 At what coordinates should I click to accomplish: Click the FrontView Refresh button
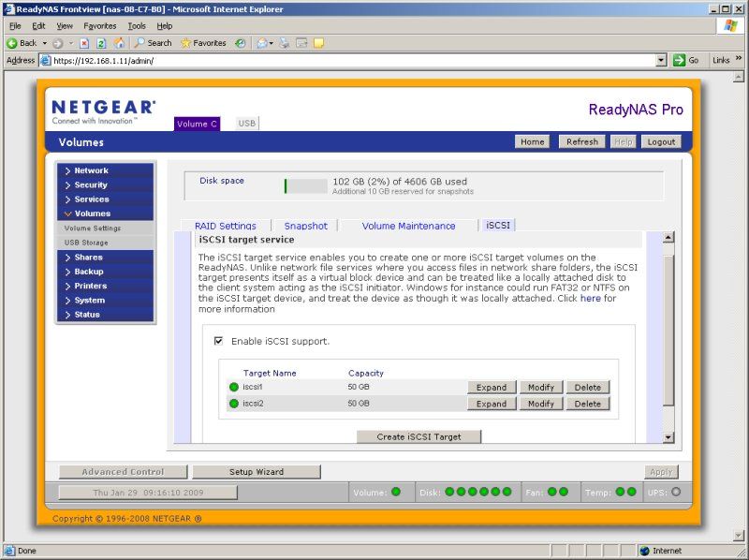(x=581, y=142)
